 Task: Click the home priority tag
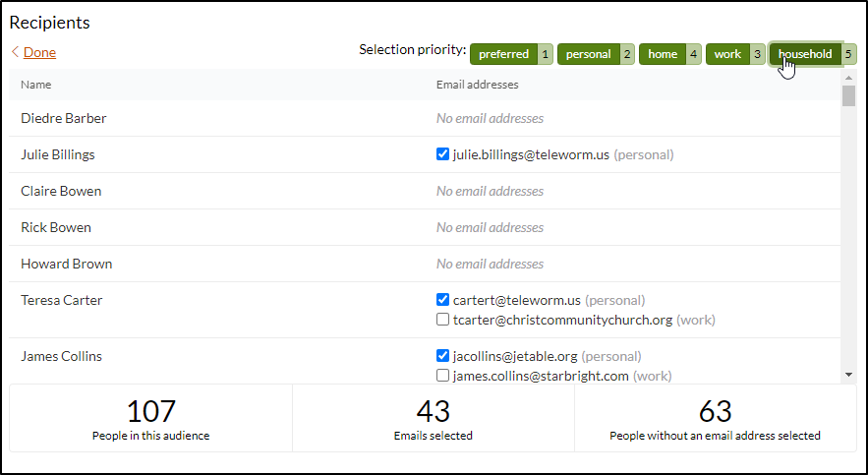[663, 54]
